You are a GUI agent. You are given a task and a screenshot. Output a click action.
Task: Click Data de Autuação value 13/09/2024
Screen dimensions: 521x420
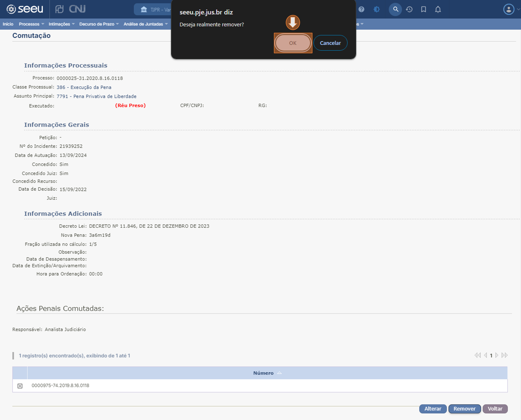(x=73, y=155)
